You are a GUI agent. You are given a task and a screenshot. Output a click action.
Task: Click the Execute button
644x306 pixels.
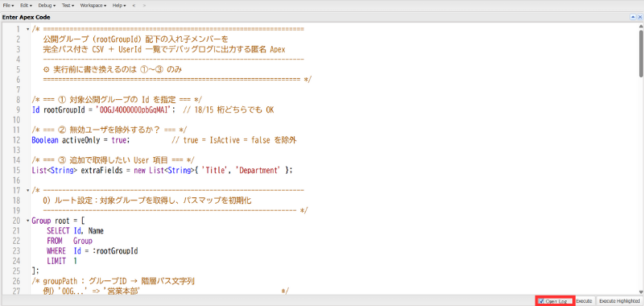click(x=584, y=301)
